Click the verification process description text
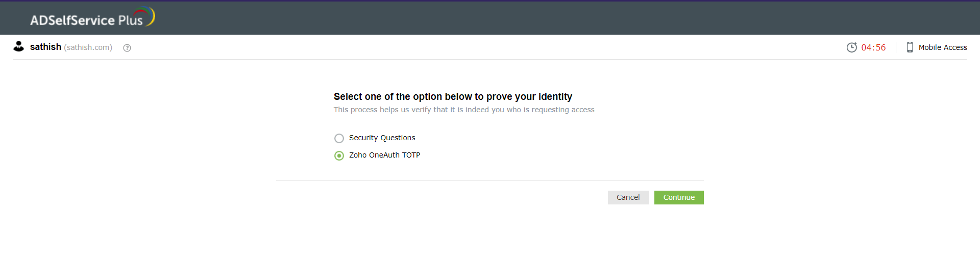 pos(463,110)
